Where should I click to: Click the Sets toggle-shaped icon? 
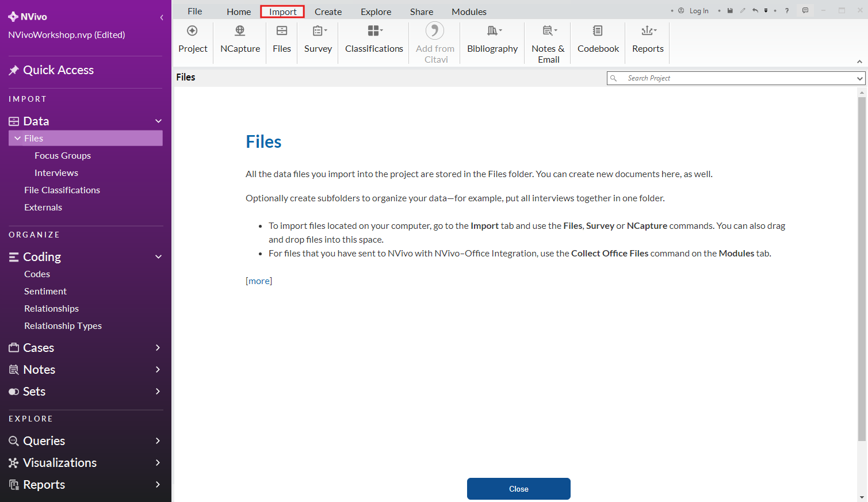14,392
